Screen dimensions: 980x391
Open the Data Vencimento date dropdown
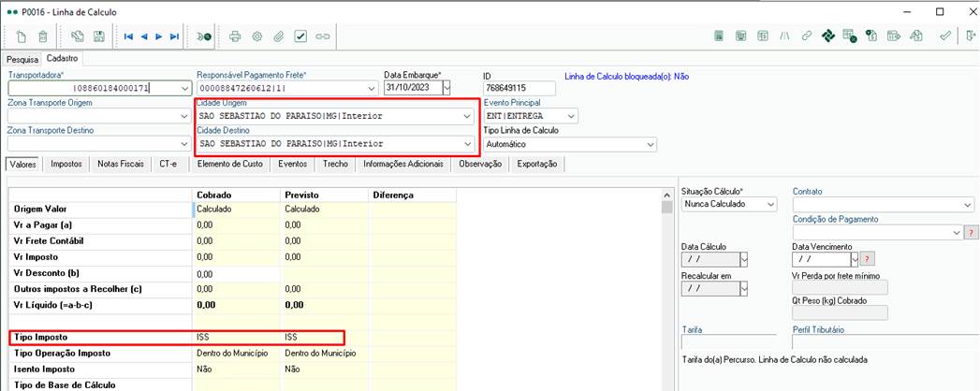tap(854, 258)
